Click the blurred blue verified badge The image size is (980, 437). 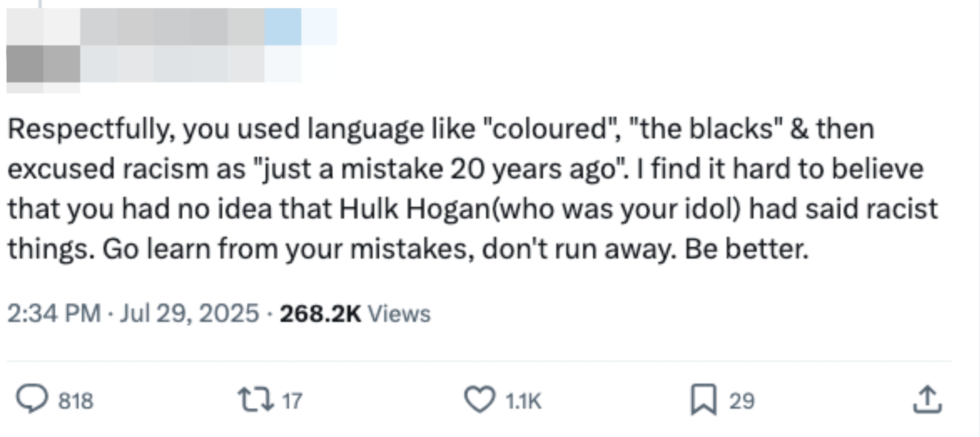pyautogui.click(x=283, y=27)
